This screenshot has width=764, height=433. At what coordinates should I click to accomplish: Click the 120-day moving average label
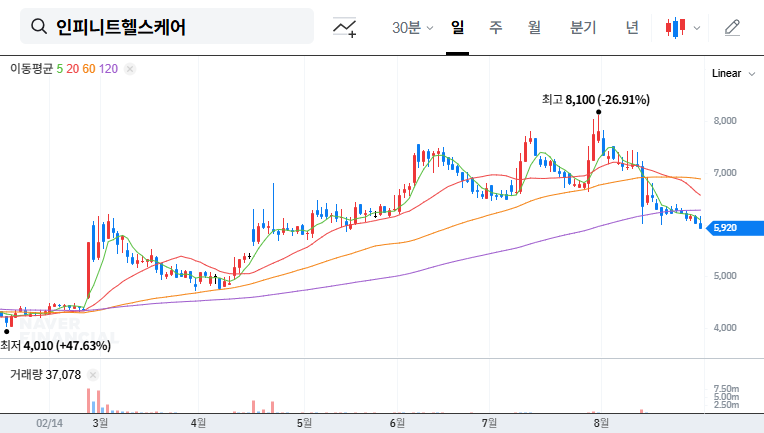point(108,69)
